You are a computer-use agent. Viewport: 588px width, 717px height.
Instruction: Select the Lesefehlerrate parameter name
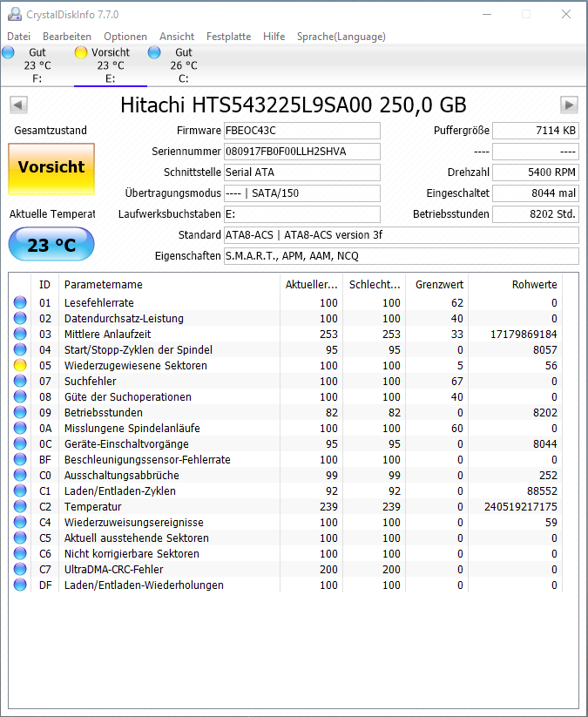pos(99,302)
